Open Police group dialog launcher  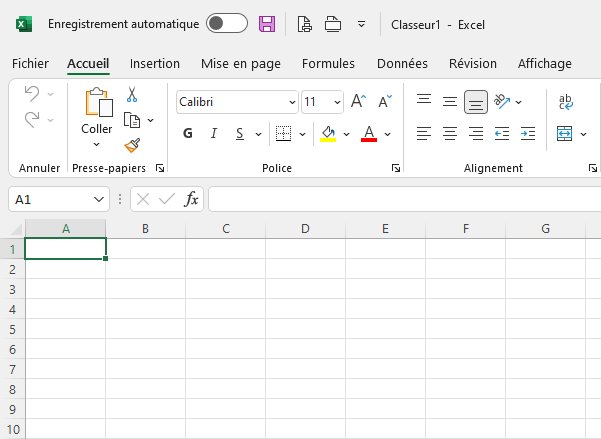(396, 168)
